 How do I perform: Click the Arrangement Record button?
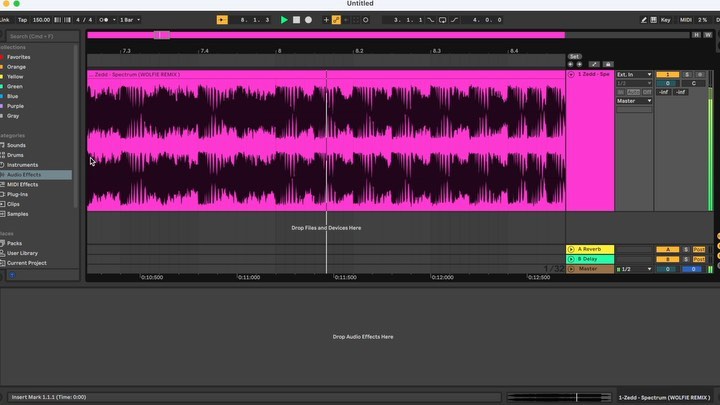[x=308, y=19]
